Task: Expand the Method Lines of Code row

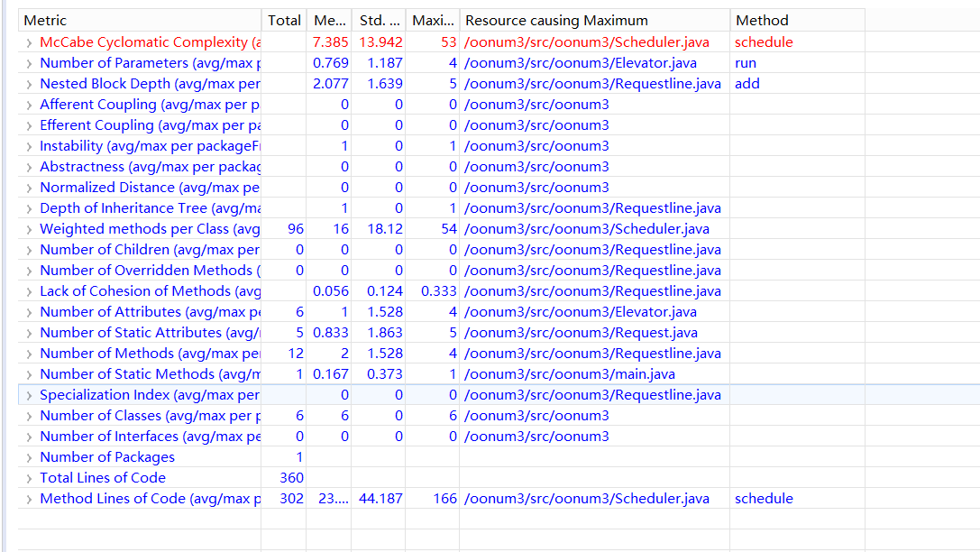Action: (x=29, y=499)
